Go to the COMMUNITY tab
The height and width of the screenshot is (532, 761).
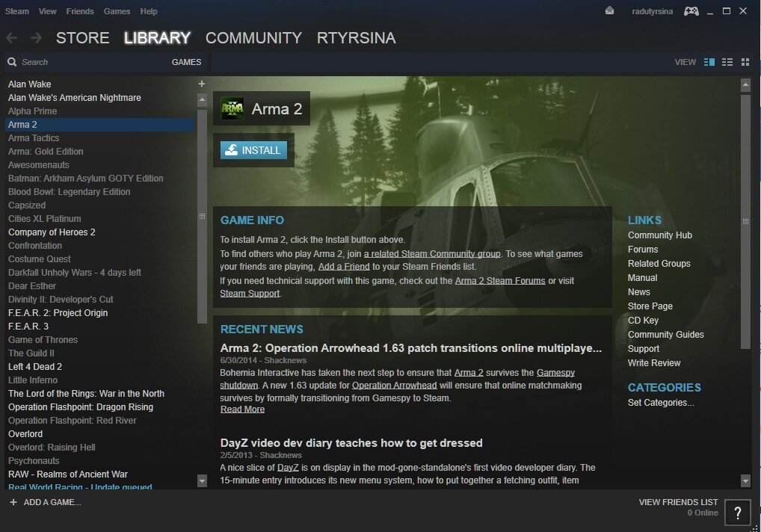click(254, 38)
